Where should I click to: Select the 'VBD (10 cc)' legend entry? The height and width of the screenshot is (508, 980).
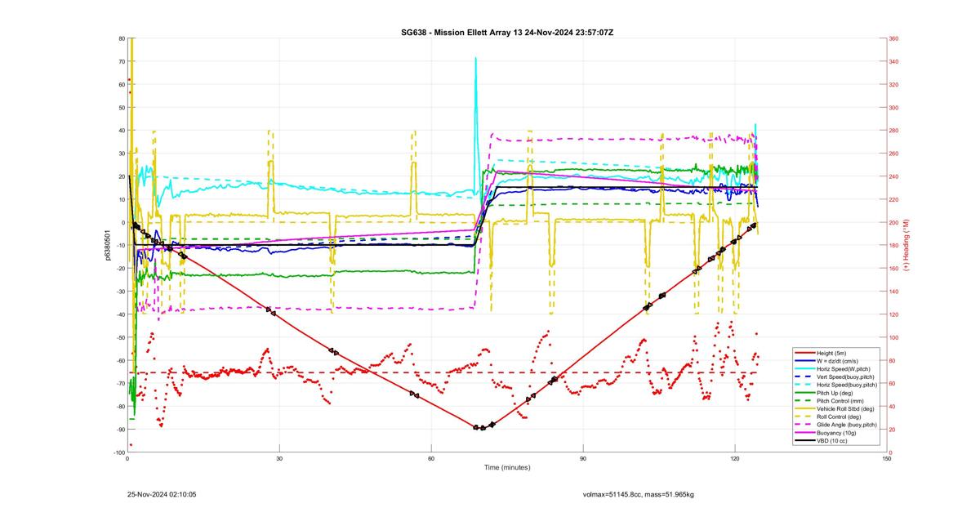(x=836, y=441)
